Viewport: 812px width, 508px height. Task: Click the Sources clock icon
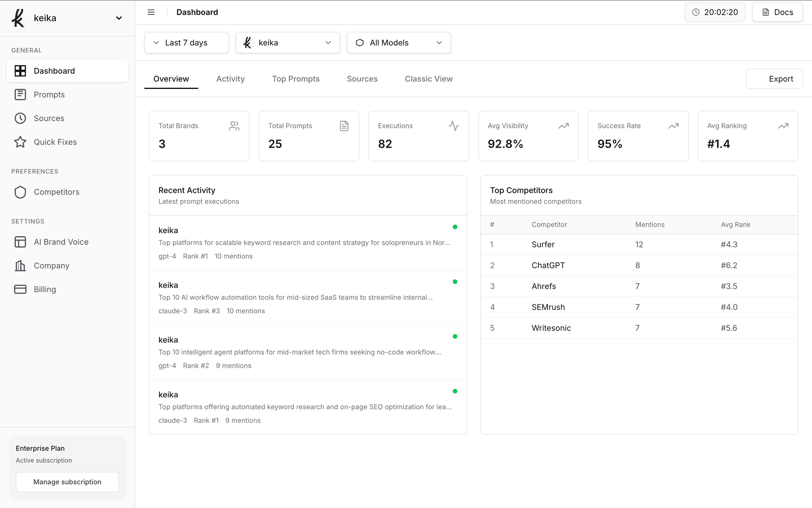(20, 118)
